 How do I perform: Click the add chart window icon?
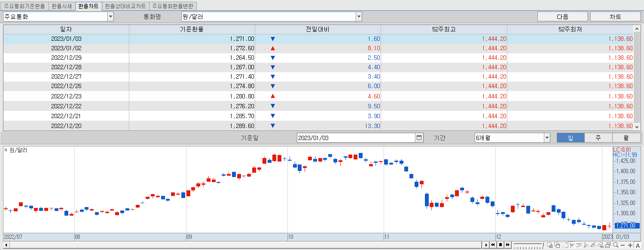[x=549, y=245]
